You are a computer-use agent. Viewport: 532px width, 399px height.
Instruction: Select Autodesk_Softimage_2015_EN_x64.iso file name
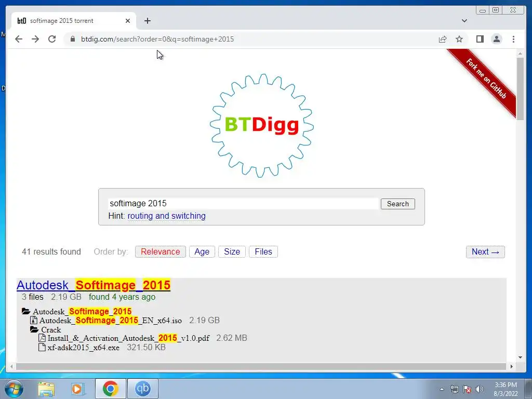coord(111,320)
